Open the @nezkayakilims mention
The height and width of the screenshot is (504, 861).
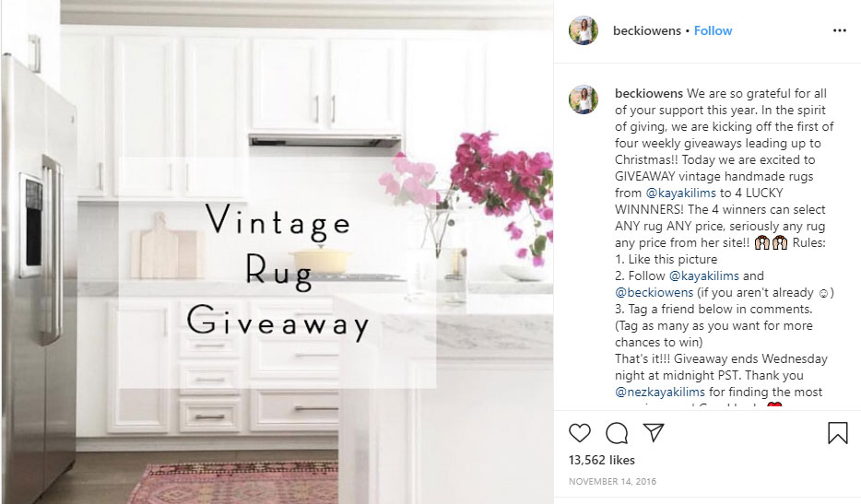(659, 392)
